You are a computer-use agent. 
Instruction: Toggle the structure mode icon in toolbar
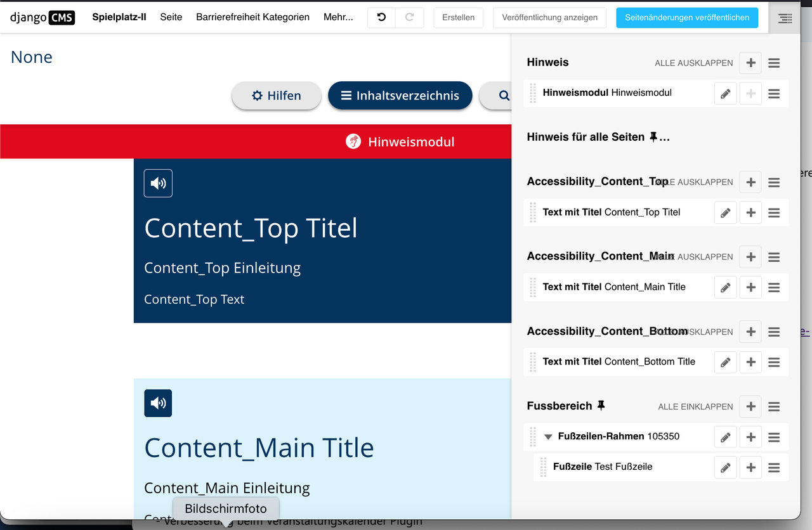pos(785,18)
